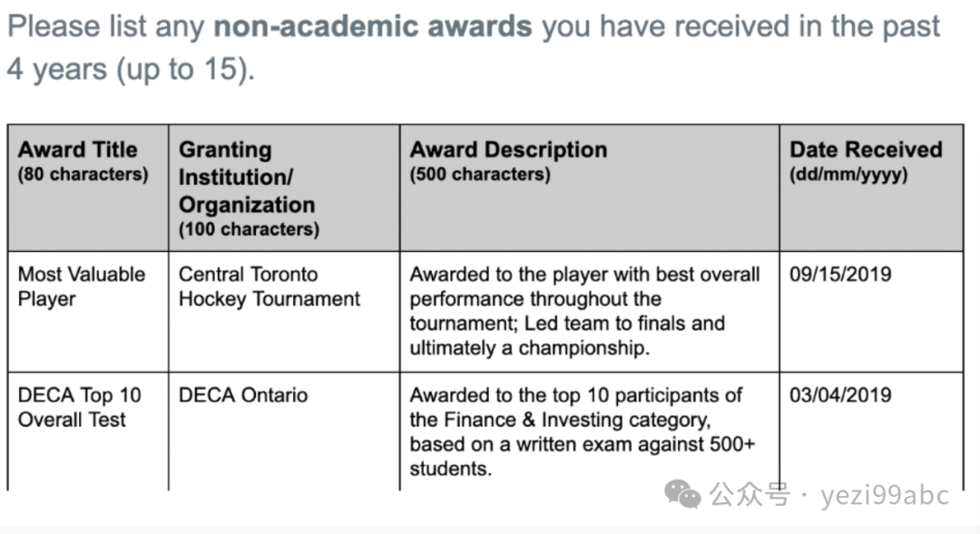Click the 'Date Received' column header
The height and width of the screenshot is (534, 980).
point(872,188)
